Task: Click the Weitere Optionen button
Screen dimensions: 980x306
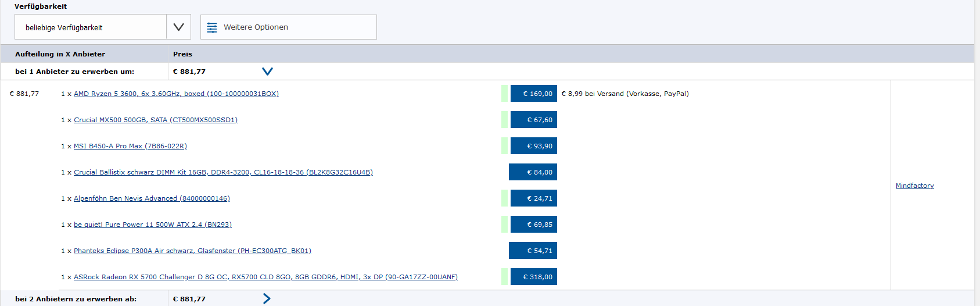Action: (288, 27)
